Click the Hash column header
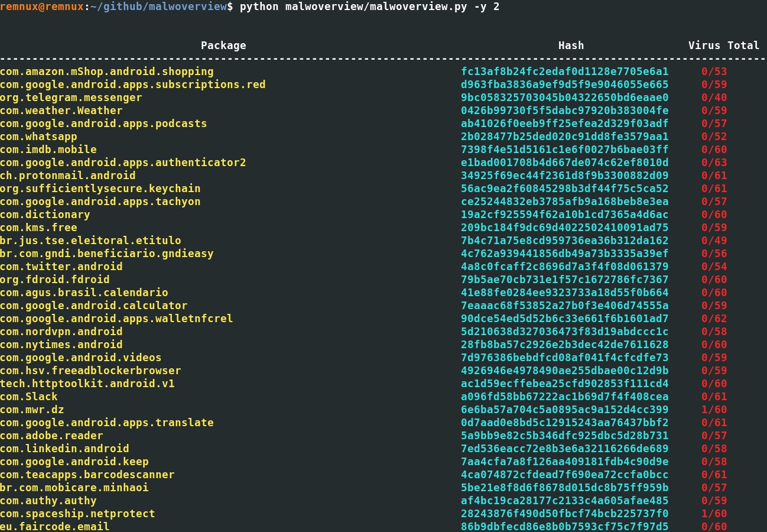 [x=571, y=46]
